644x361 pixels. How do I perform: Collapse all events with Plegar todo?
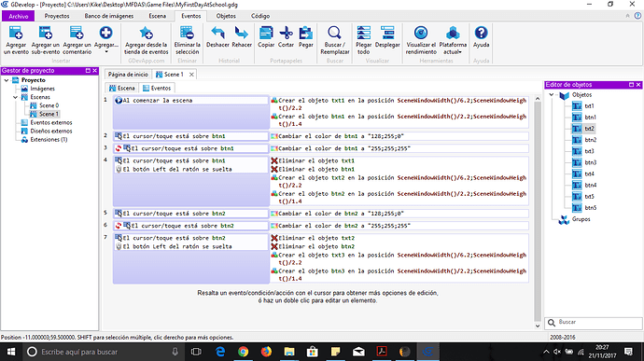363,40
